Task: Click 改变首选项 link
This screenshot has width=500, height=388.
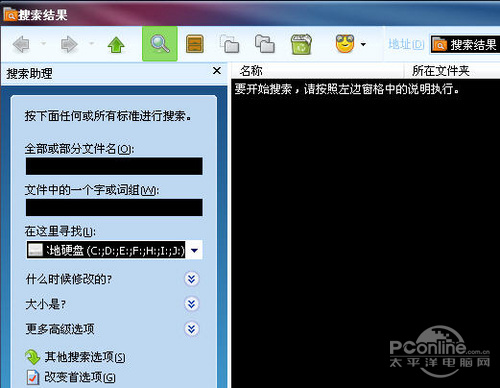Action: coord(80,377)
